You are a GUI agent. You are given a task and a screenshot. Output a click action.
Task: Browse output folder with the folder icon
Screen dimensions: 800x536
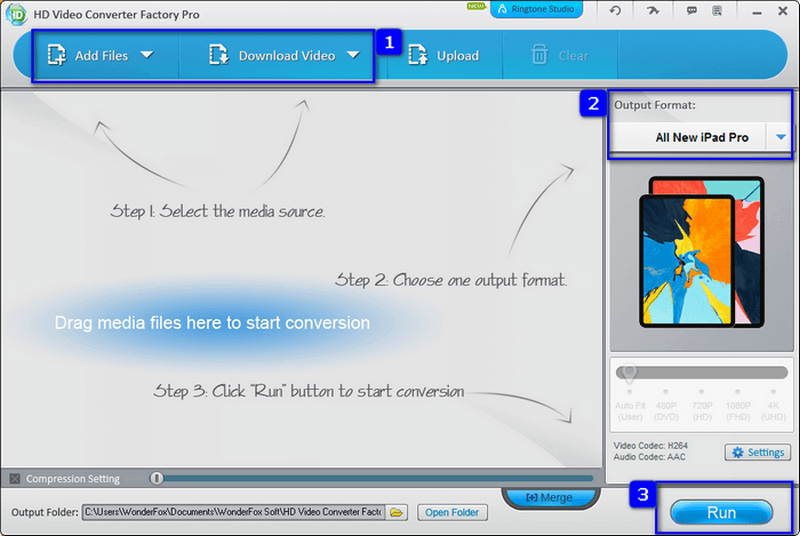[x=396, y=512]
